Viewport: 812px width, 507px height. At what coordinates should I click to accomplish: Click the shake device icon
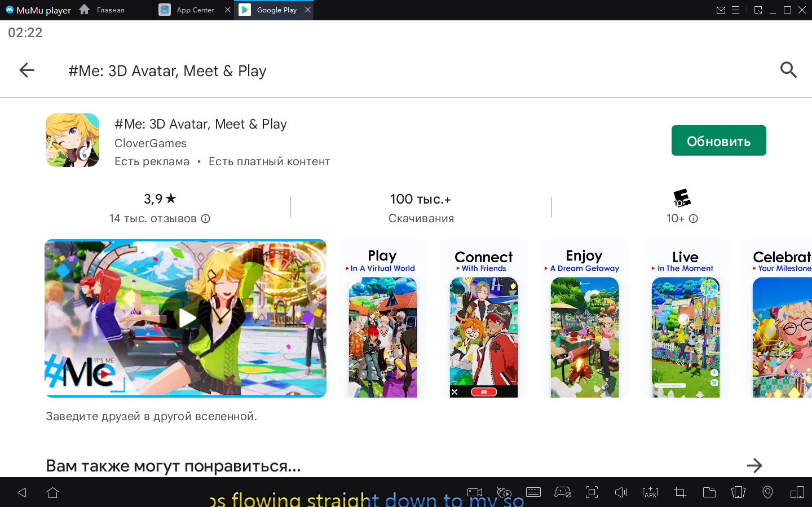click(x=738, y=492)
